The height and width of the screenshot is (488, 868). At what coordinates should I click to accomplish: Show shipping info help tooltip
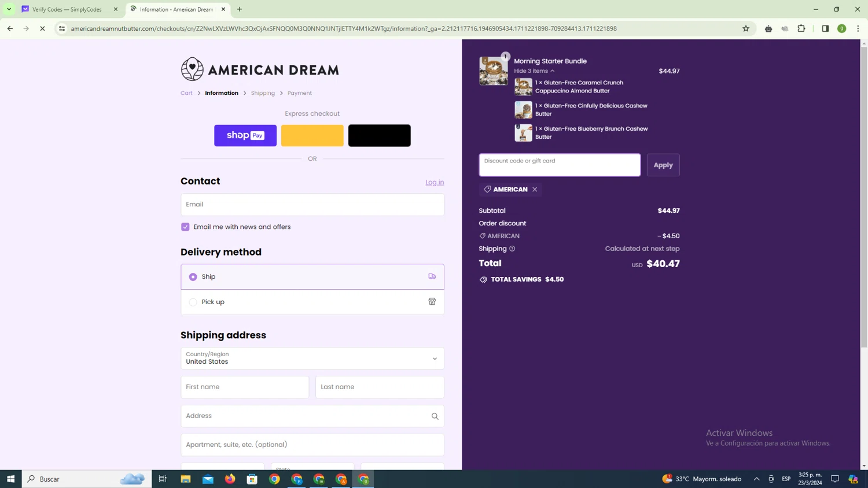coord(512,249)
